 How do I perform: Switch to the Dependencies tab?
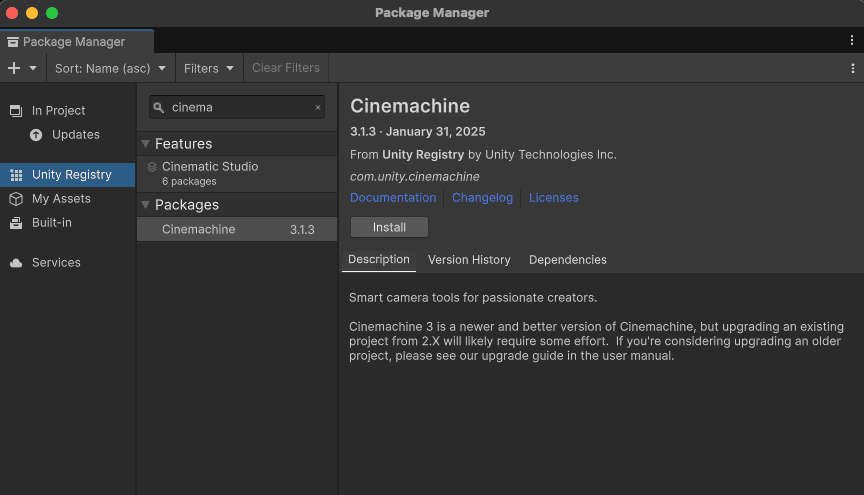tap(568, 260)
